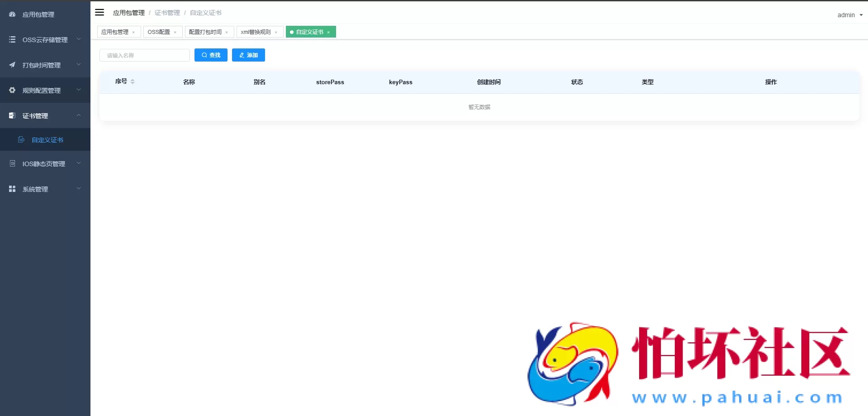Open the admin account dropdown

pos(849,14)
